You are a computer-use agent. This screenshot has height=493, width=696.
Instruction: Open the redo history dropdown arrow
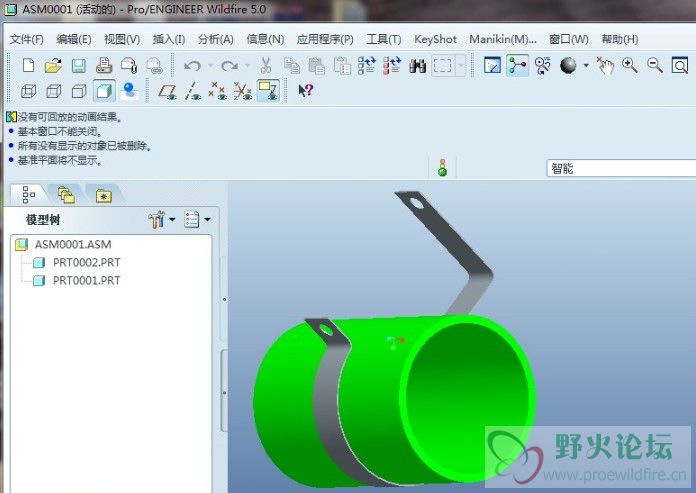248,66
